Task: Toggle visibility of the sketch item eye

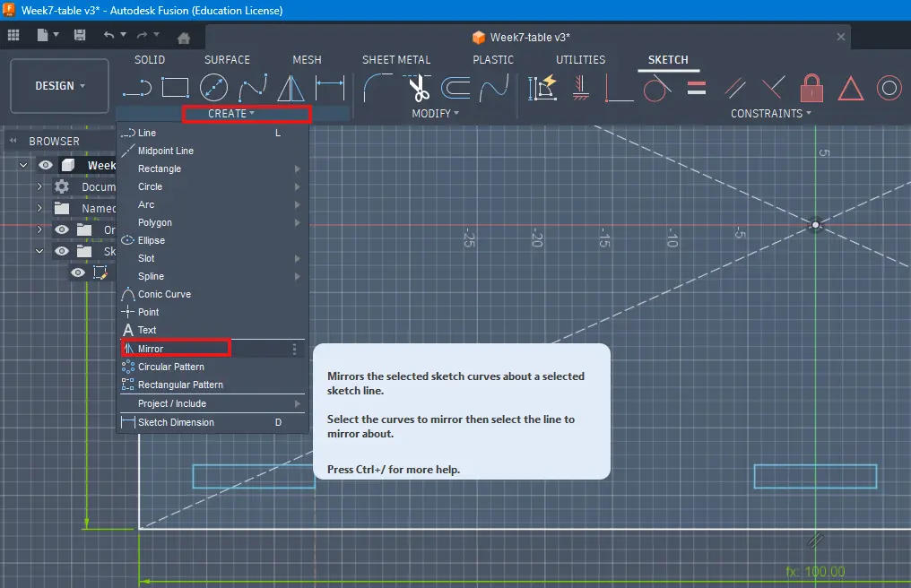Action: point(78,272)
